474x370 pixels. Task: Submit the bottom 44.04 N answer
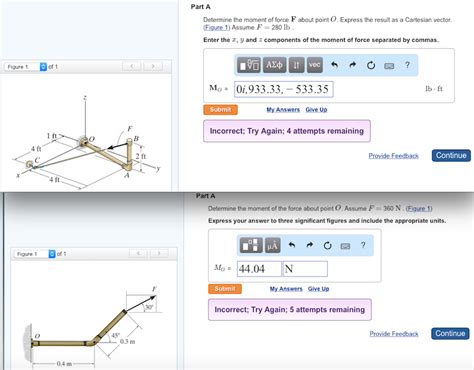(225, 289)
